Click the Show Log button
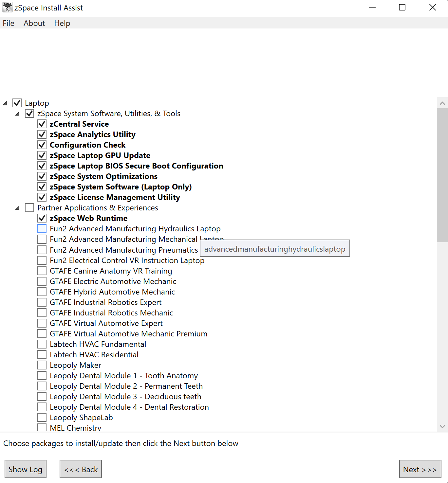The height and width of the screenshot is (483, 448). click(25, 469)
